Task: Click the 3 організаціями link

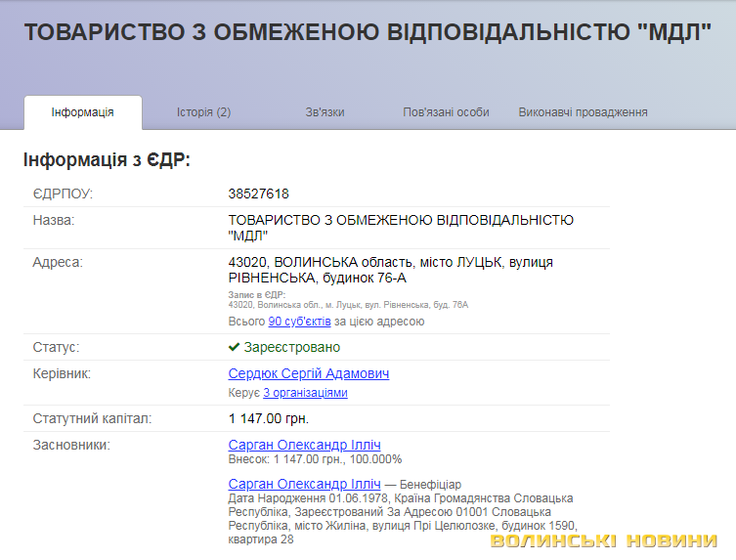Action: tap(305, 393)
